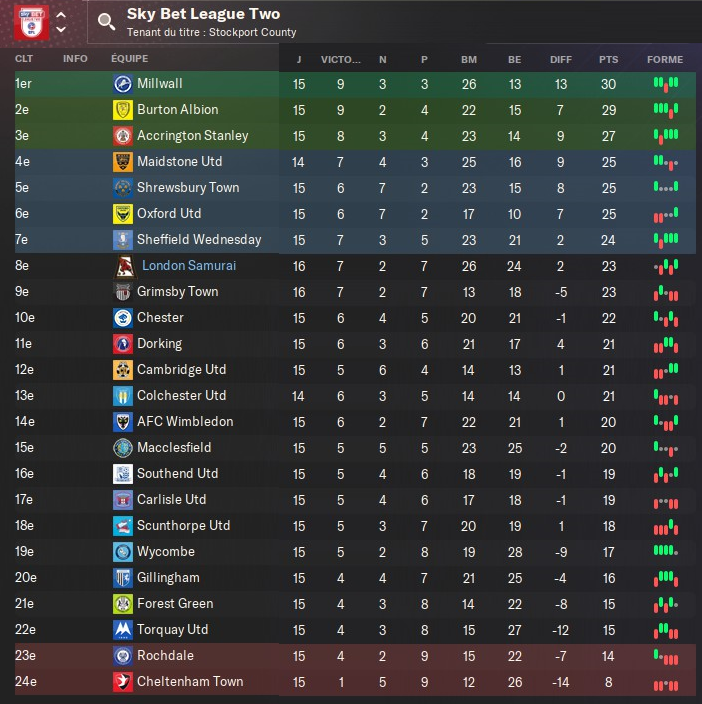The image size is (702, 704).
Task: Click the FORME column header
Action: point(665,59)
